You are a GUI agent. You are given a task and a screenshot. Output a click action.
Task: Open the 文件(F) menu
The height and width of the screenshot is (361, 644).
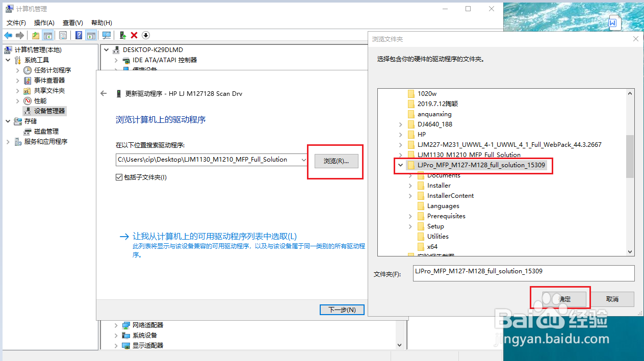coord(16,23)
